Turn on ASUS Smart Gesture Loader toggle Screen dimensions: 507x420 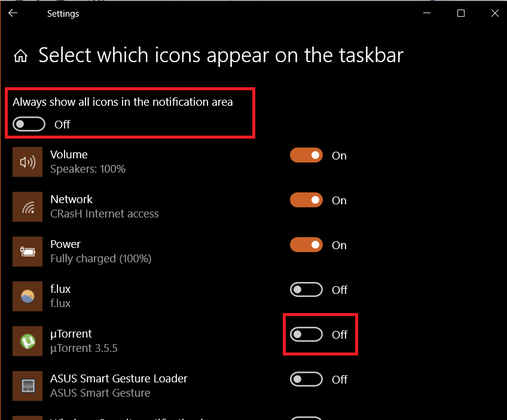click(306, 379)
